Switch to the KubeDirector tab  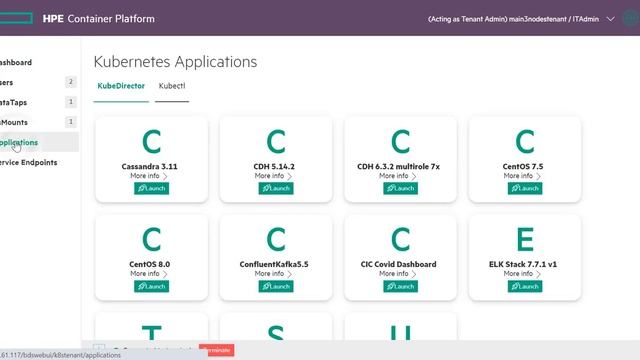click(x=121, y=86)
